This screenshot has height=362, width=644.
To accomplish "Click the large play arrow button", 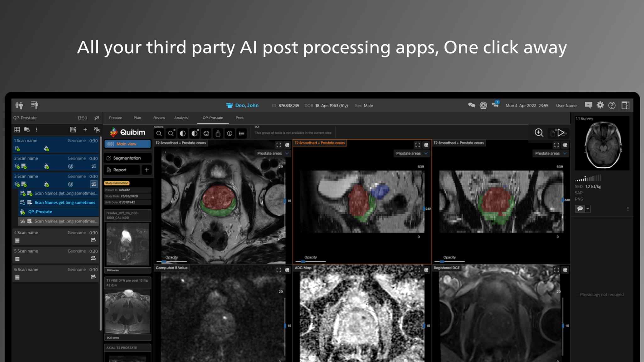I will [x=561, y=133].
